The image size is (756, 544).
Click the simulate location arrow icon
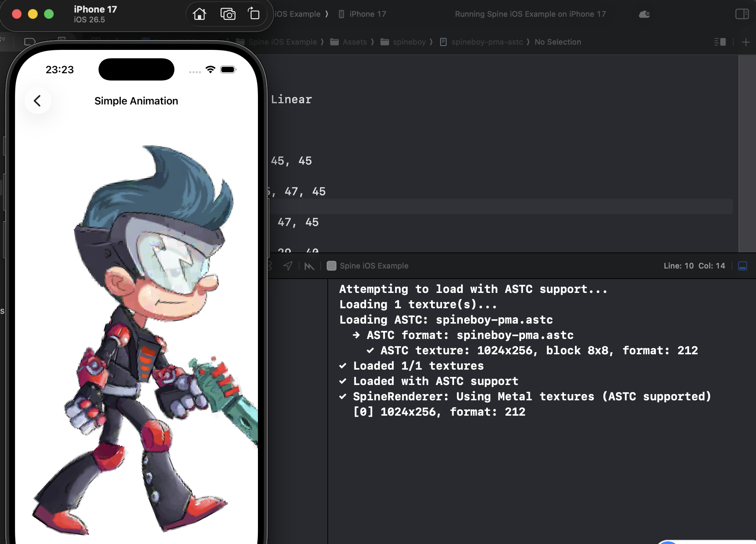(x=288, y=266)
